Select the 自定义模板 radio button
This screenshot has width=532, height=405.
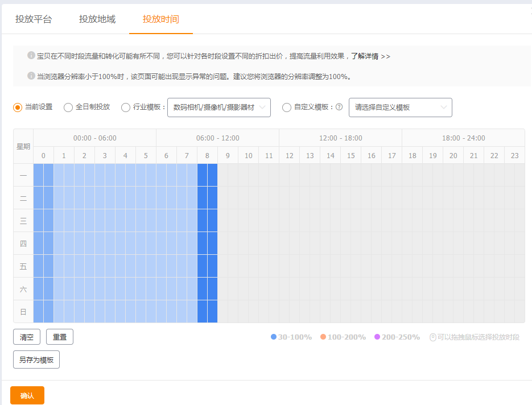click(287, 108)
